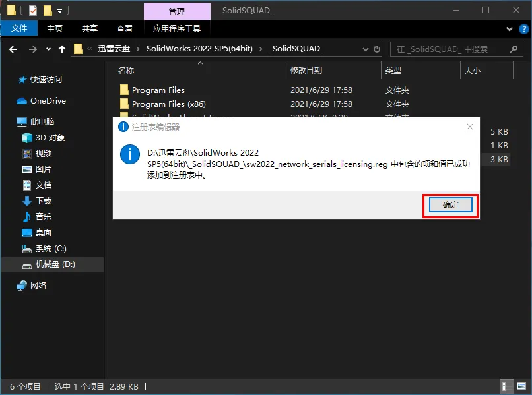Click the 3D 对象 cube icon
Viewport: 532px width, 395px height.
(x=27, y=138)
